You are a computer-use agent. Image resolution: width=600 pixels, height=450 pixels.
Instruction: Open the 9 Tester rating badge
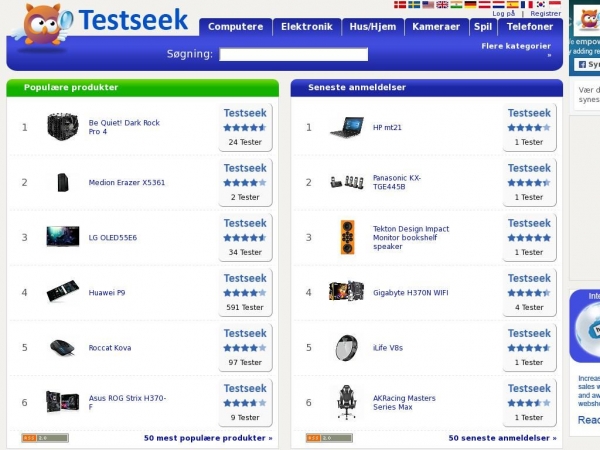click(x=245, y=403)
